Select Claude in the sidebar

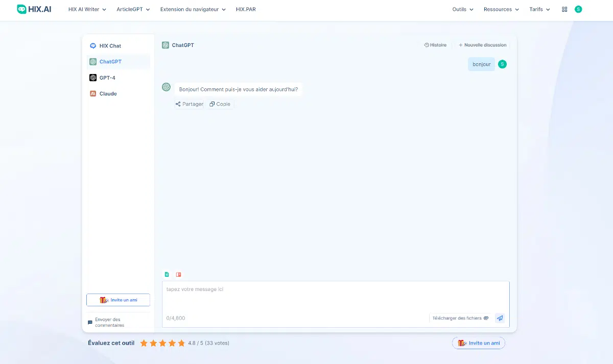click(119, 93)
